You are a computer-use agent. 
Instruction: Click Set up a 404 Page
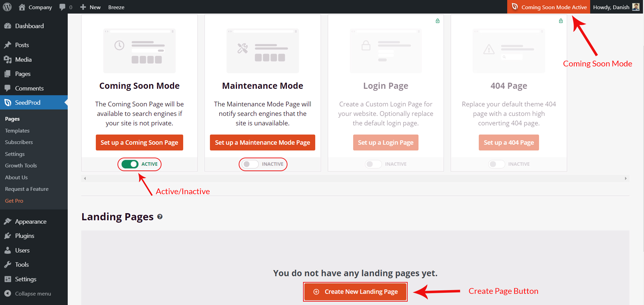pos(509,143)
